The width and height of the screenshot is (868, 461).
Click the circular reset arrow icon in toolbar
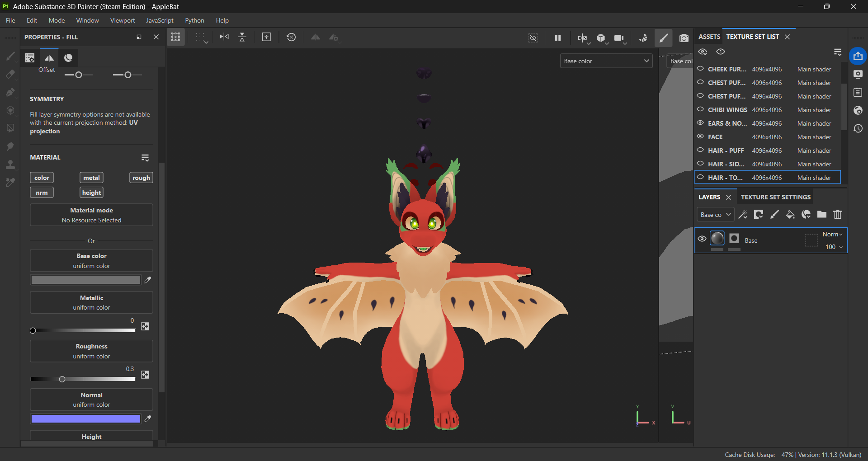click(x=291, y=37)
